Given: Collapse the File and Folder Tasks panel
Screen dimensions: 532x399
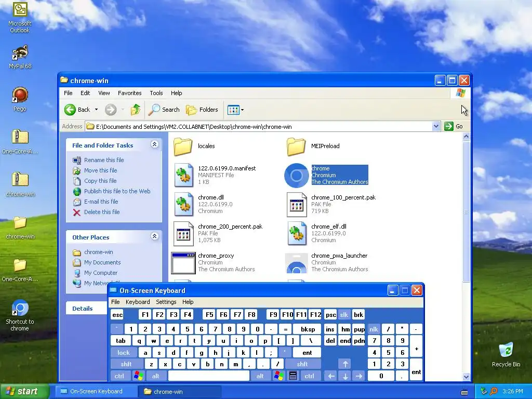Looking at the screenshot, I should point(154,144).
